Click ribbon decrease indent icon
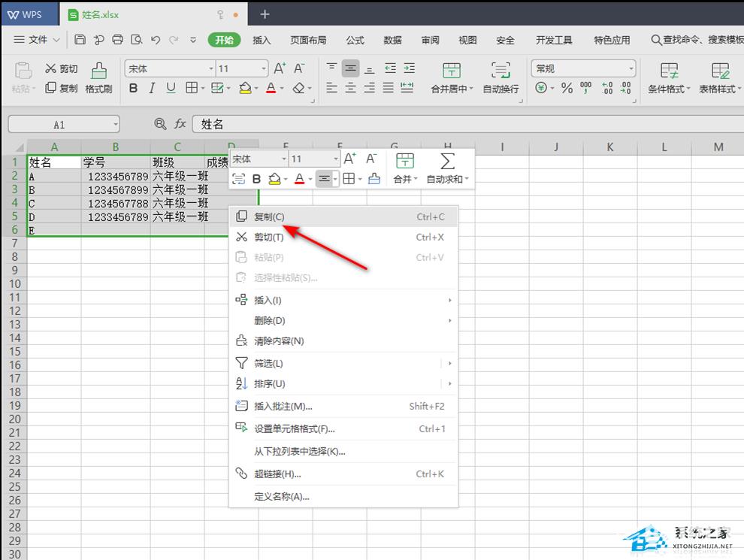 point(390,69)
